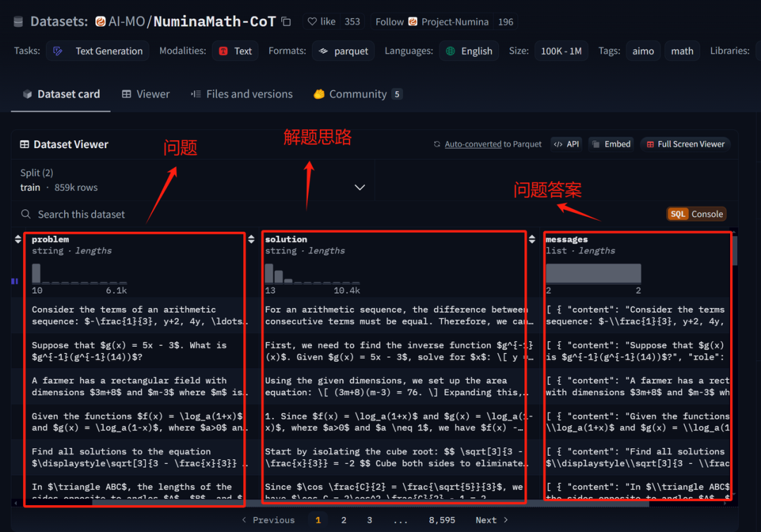Go to the Previous page

point(268,520)
